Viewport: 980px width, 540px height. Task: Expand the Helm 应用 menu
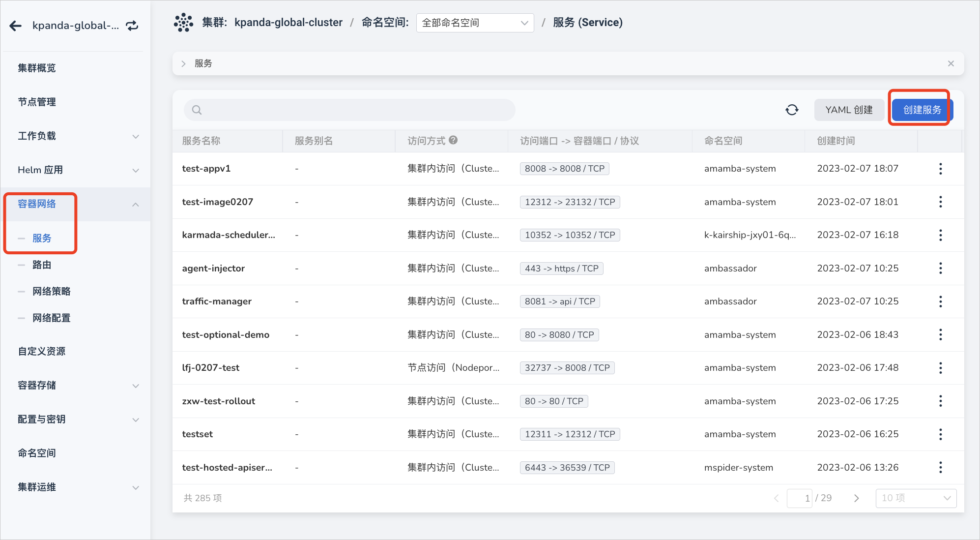pos(136,170)
